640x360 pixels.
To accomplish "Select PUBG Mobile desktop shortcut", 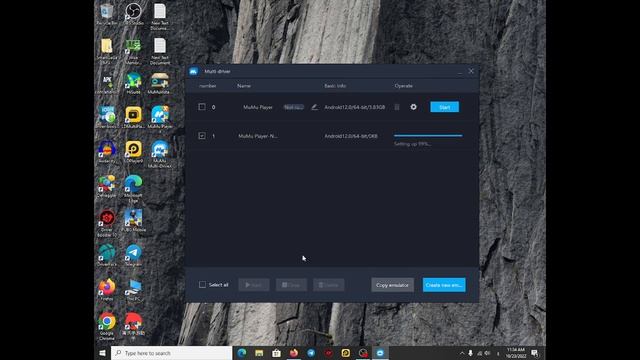I will tap(133, 220).
